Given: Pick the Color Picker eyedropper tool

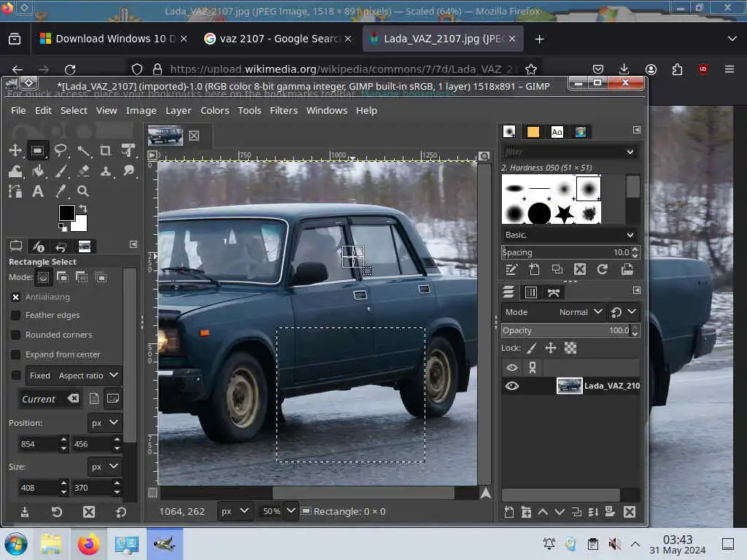Looking at the screenshot, I should point(61,192).
